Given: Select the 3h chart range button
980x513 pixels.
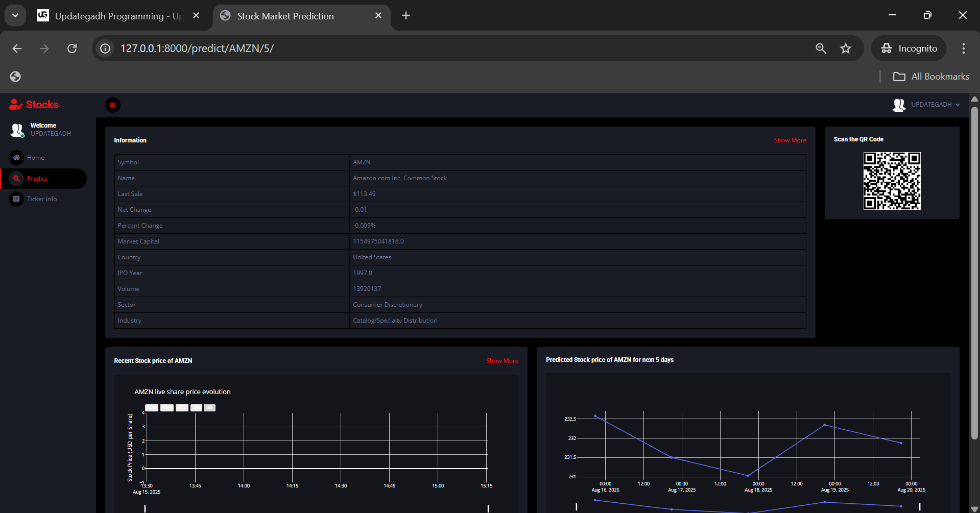Looking at the screenshot, I should [197, 408].
